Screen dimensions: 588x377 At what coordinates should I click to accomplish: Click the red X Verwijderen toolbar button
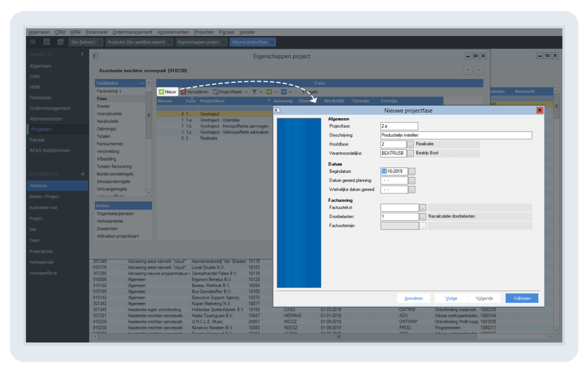tap(194, 92)
